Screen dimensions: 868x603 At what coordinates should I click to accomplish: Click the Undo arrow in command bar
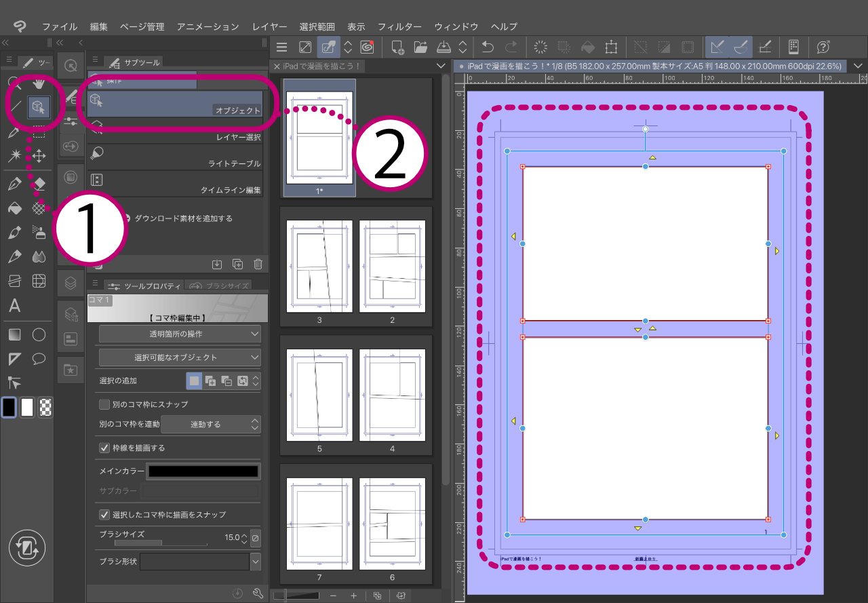pyautogui.click(x=487, y=47)
